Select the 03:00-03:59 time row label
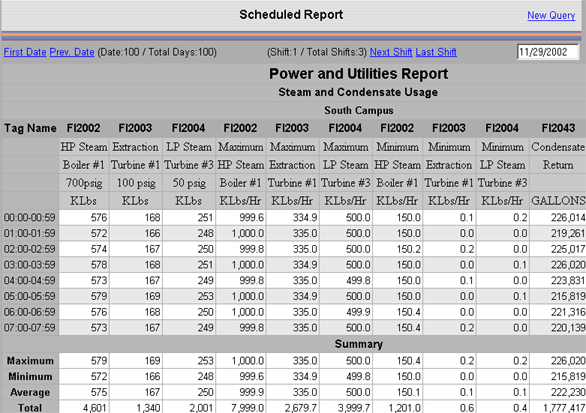 click(x=30, y=265)
